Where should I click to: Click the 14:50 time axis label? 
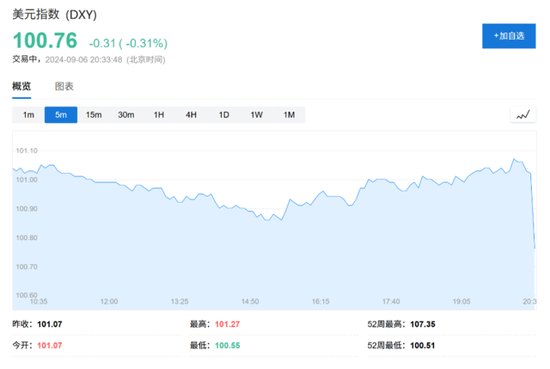(x=250, y=301)
